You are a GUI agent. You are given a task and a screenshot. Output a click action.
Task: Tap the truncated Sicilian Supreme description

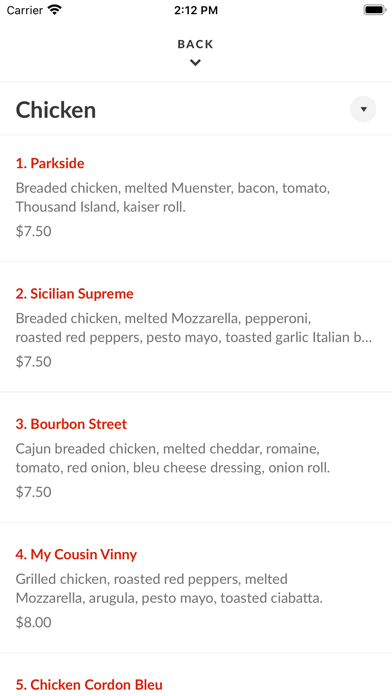point(194,328)
